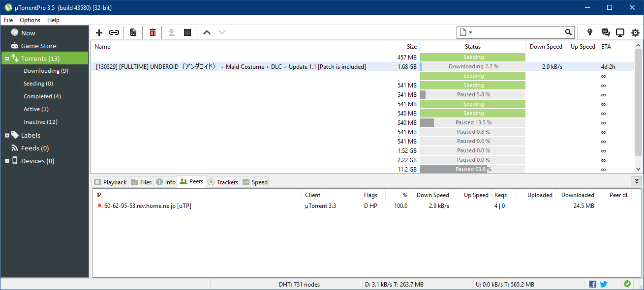Collapse the Torrents tree node
Image resolution: width=644 pixels, height=290 pixels.
7,58
